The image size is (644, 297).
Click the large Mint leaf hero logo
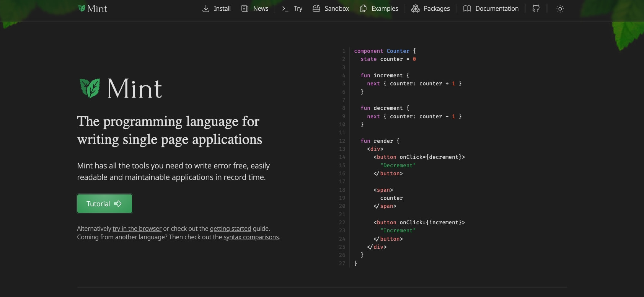pos(90,88)
